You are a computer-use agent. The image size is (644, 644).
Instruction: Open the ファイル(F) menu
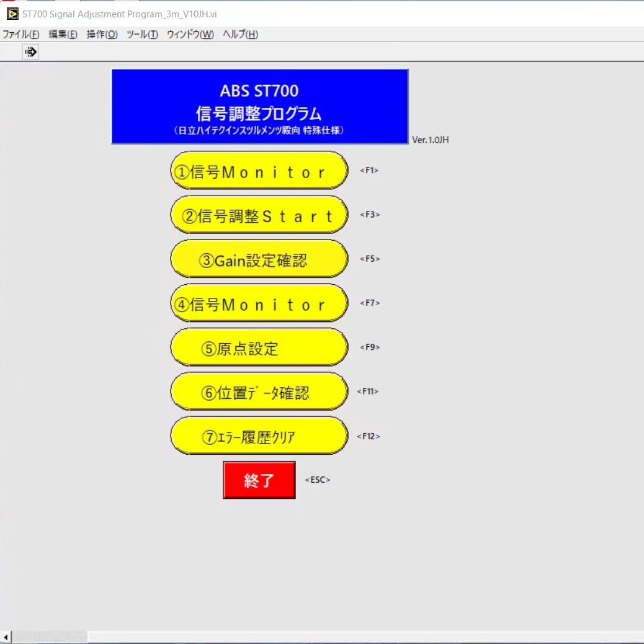pos(20,35)
